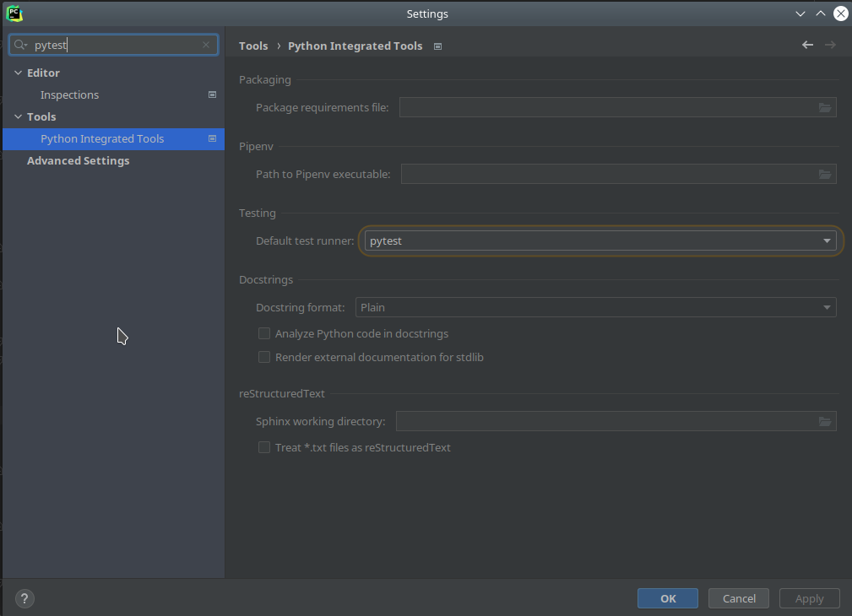This screenshot has height=616, width=852.
Task: Select Inspections in settings tree
Action: (x=69, y=95)
